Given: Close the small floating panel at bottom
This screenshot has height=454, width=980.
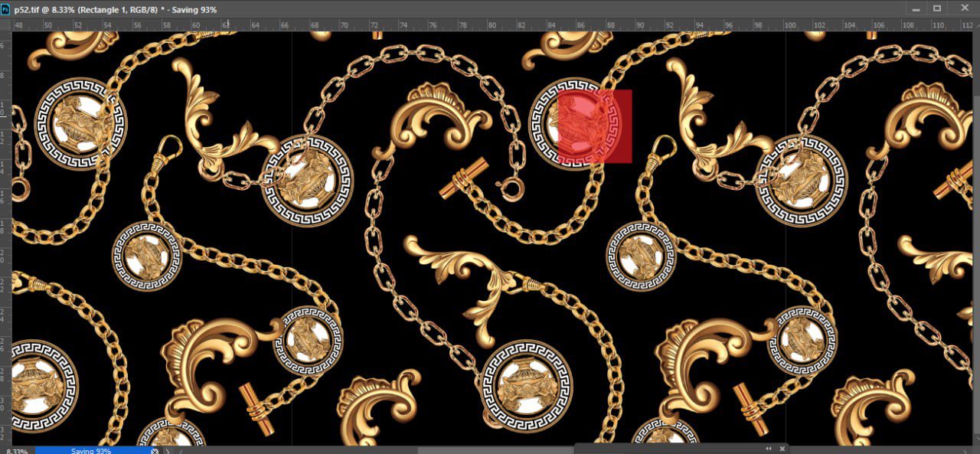Looking at the screenshot, I should [782, 449].
